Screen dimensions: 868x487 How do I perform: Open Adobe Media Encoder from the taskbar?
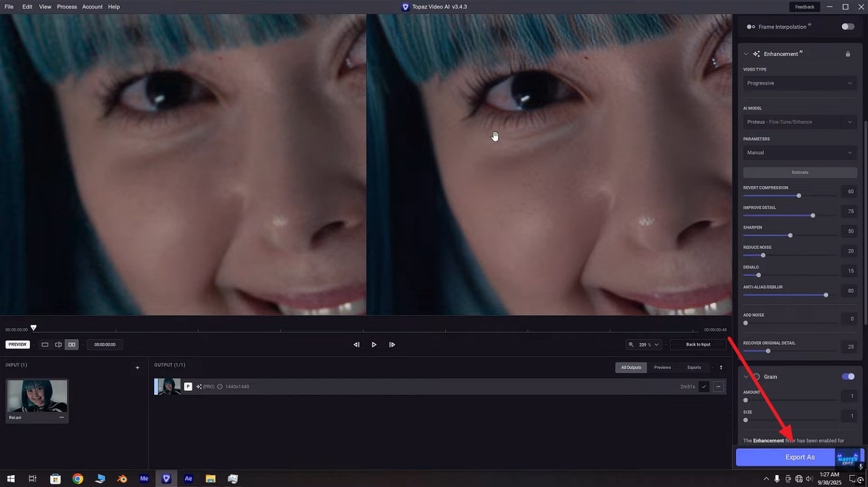click(x=144, y=478)
